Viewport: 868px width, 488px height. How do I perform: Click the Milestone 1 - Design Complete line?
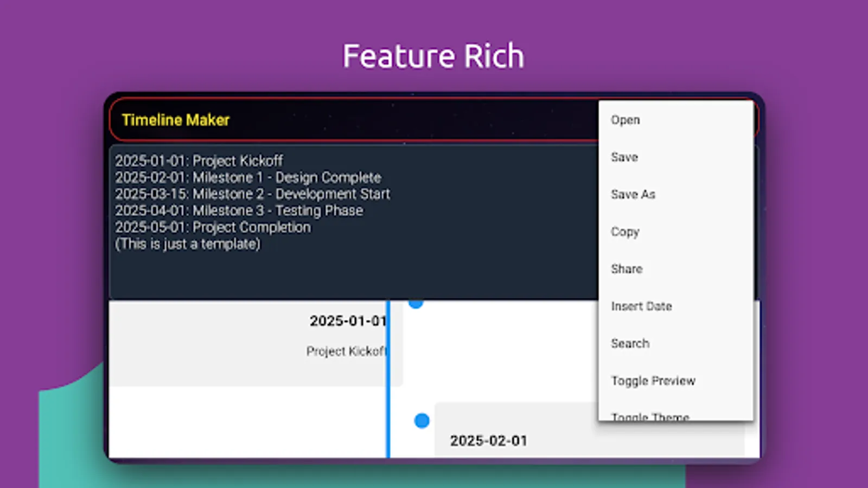point(247,177)
